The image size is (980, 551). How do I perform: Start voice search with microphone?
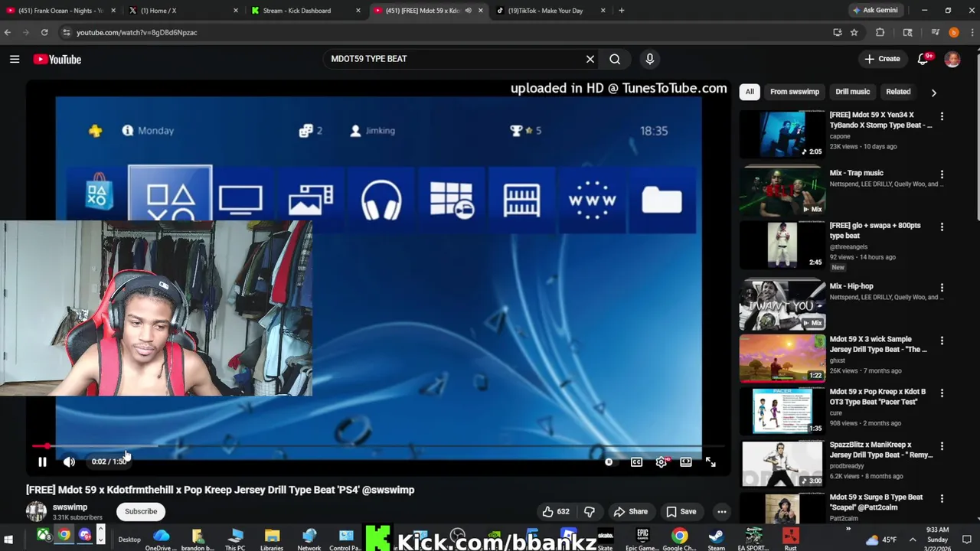click(650, 59)
